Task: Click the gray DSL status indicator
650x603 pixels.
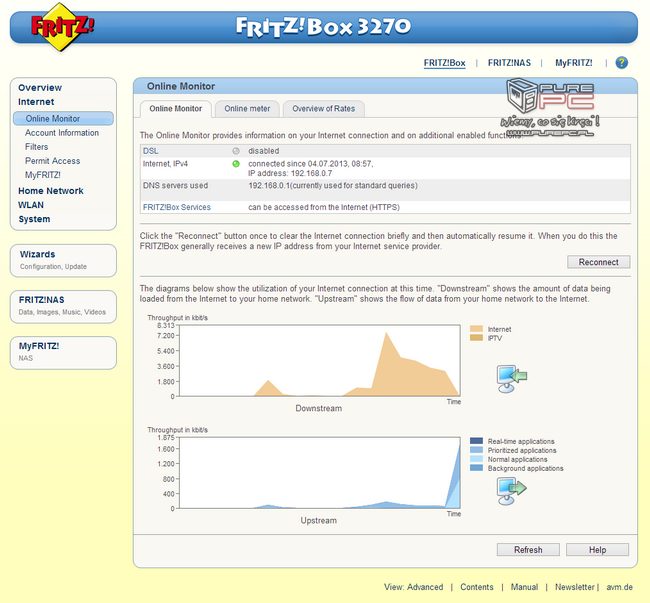Action: pos(236,151)
